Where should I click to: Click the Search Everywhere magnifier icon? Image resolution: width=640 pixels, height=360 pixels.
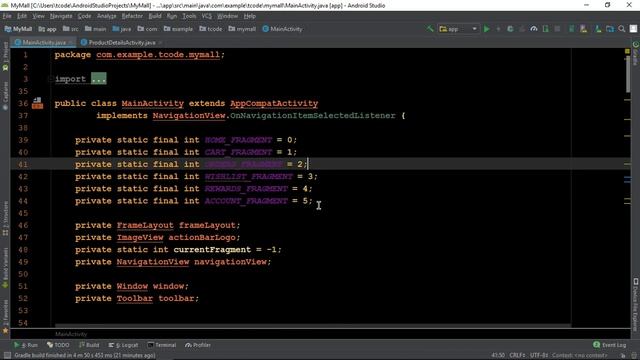coord(622,29)
